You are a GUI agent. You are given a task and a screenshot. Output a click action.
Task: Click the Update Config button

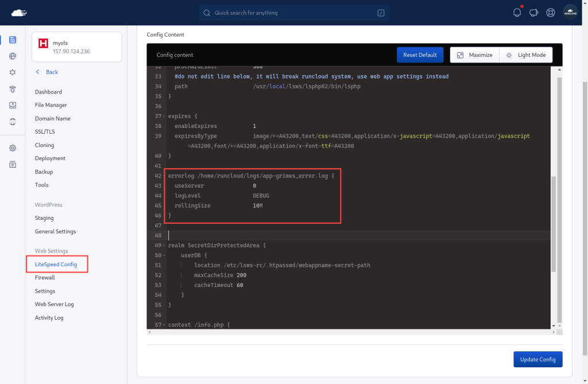coord(537,359)
